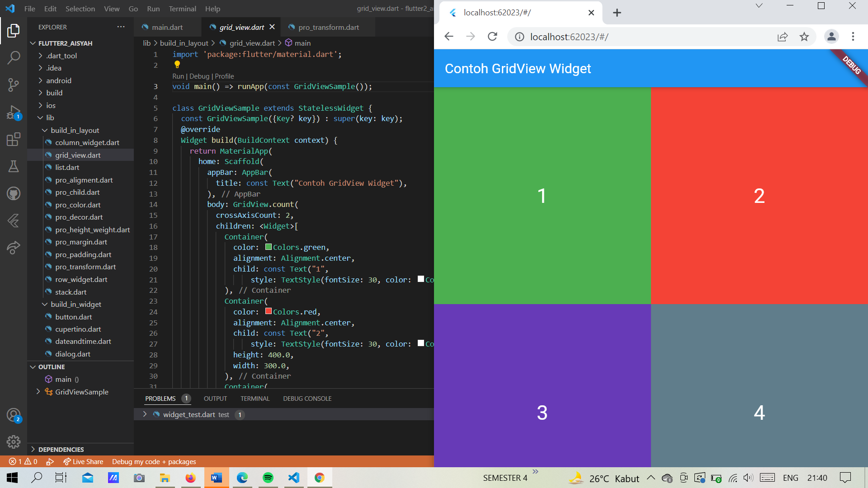Open the Search panel in VS Code

pos(14,58)
